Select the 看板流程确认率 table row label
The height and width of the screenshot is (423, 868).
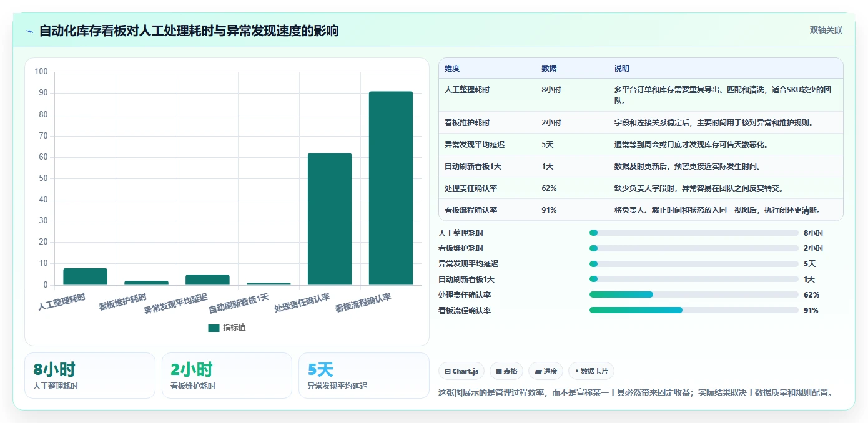471,210
